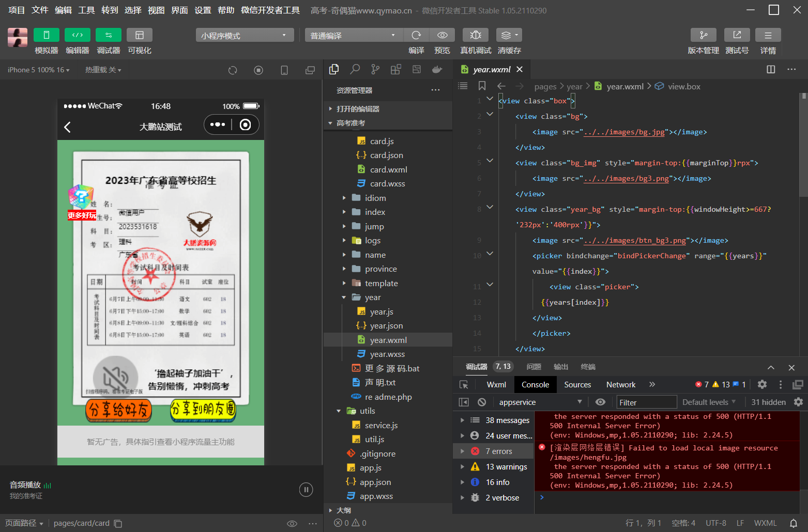
Task: Click the real device debugging bug icon
Action: [x=475, y=35]
